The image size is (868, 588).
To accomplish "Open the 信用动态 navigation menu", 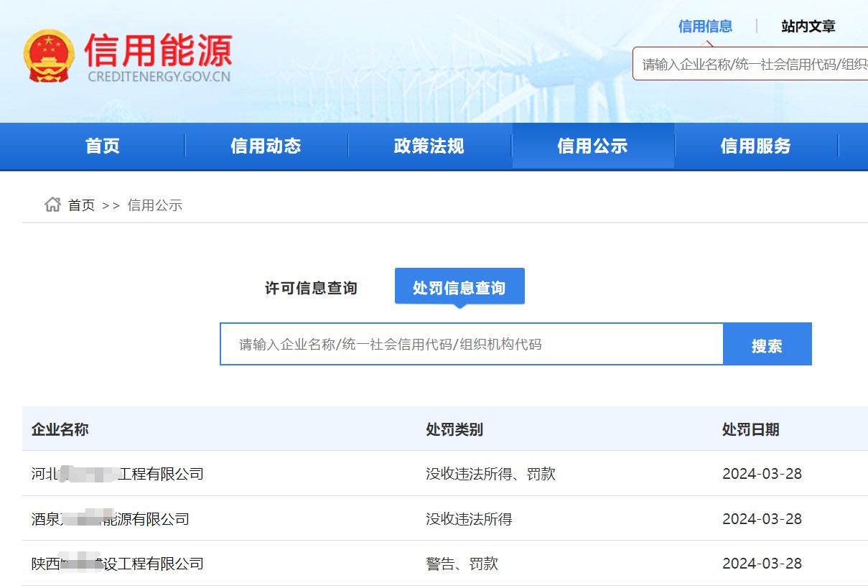I will [x=266, y=146].
